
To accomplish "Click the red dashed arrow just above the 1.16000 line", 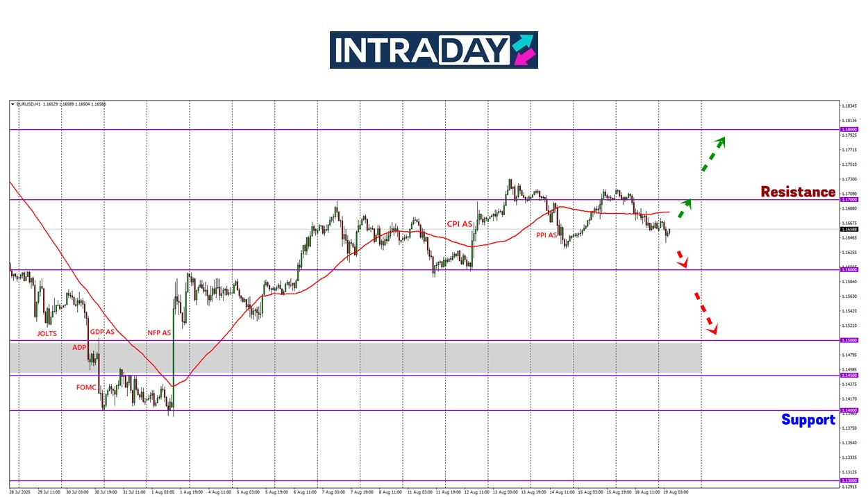I will click(x=683, y=259).
